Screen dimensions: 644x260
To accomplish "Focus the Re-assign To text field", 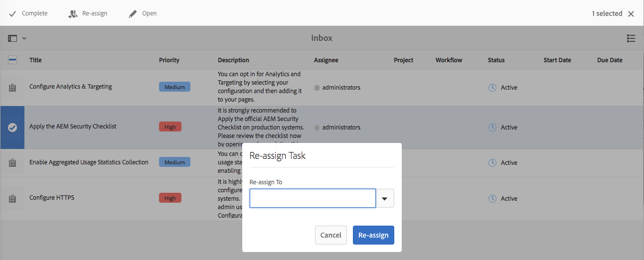I will 313,198.
